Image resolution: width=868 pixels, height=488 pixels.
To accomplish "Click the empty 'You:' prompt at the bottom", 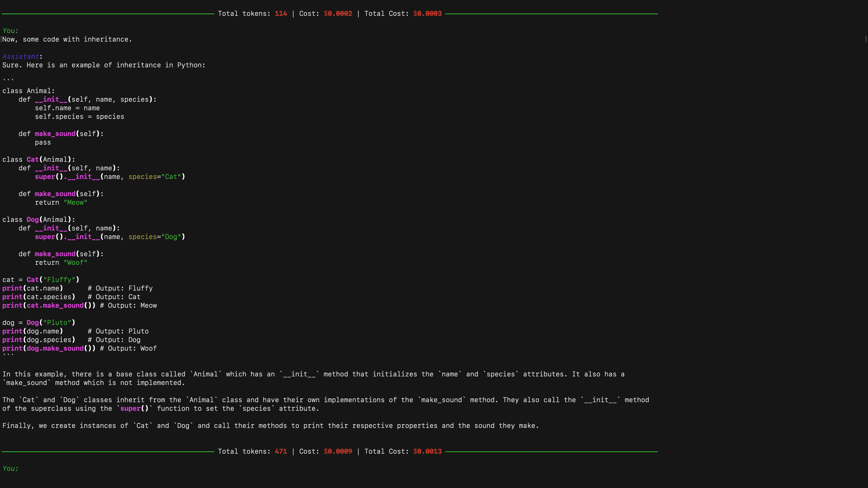I will (10, 469).
